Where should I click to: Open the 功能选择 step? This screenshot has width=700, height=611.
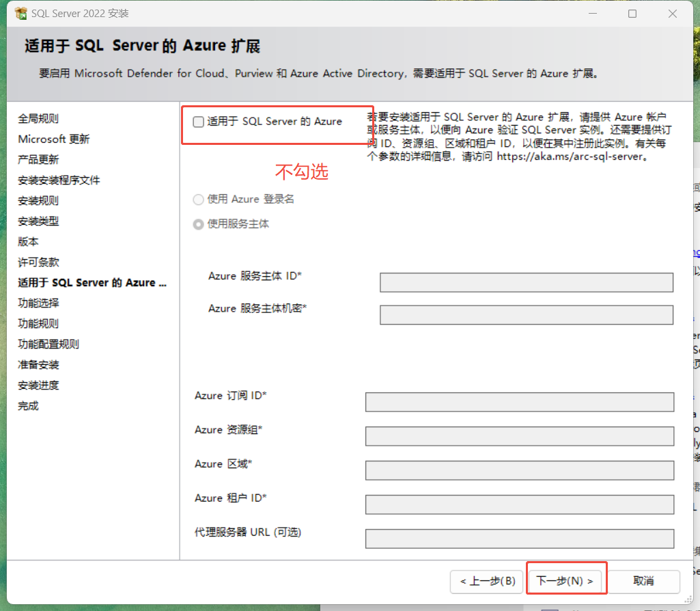coord(38,303)
